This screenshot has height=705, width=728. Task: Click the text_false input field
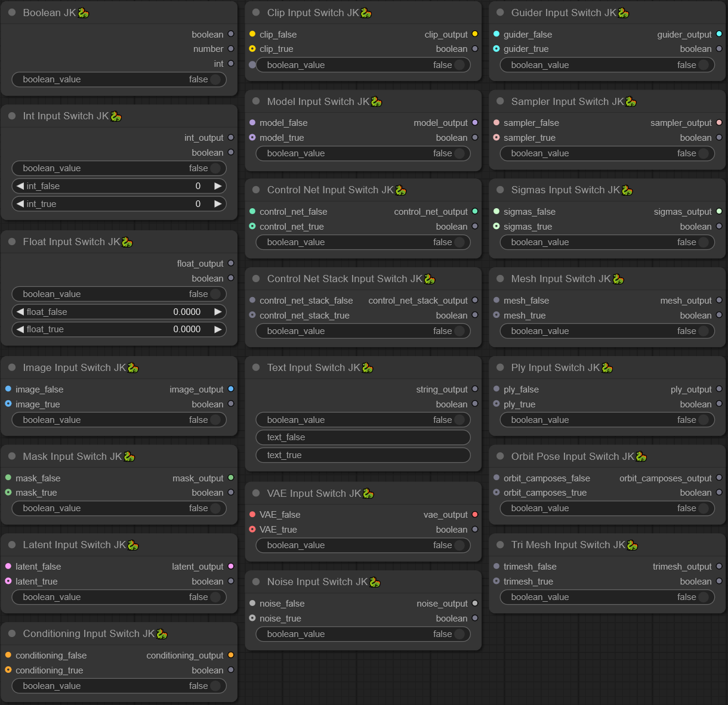pos(363,437)
